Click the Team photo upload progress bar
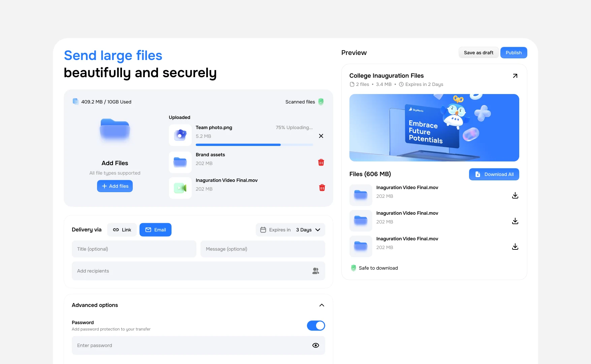Viewport: 591px width, 364px height. [254, 145]
